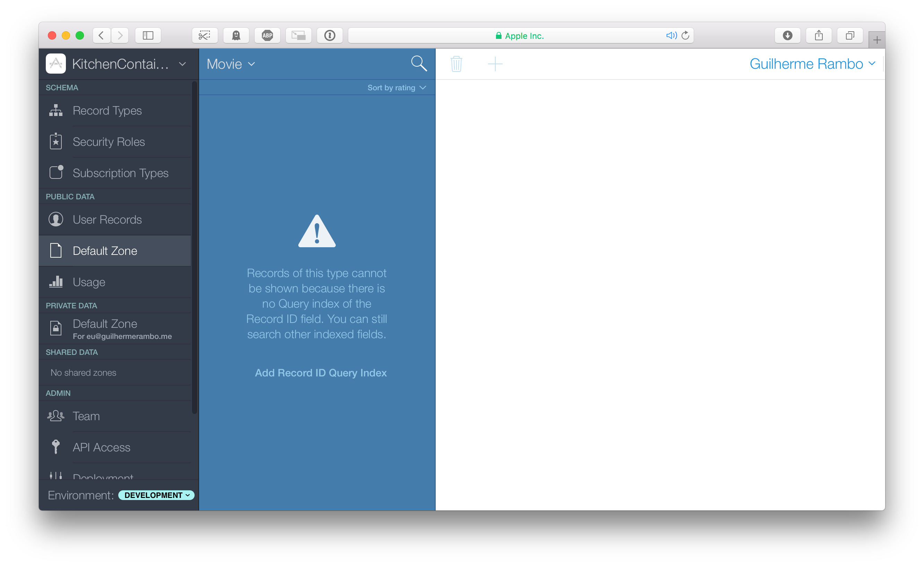
Task: Open Subscription Types
Action: coord(120,173)
